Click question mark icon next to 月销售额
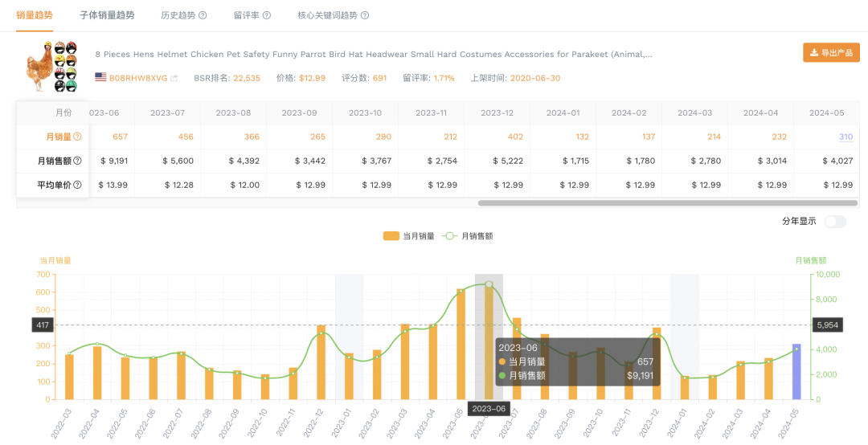The width and height of the screenshot is (868, 445). [x=77, y=161]
